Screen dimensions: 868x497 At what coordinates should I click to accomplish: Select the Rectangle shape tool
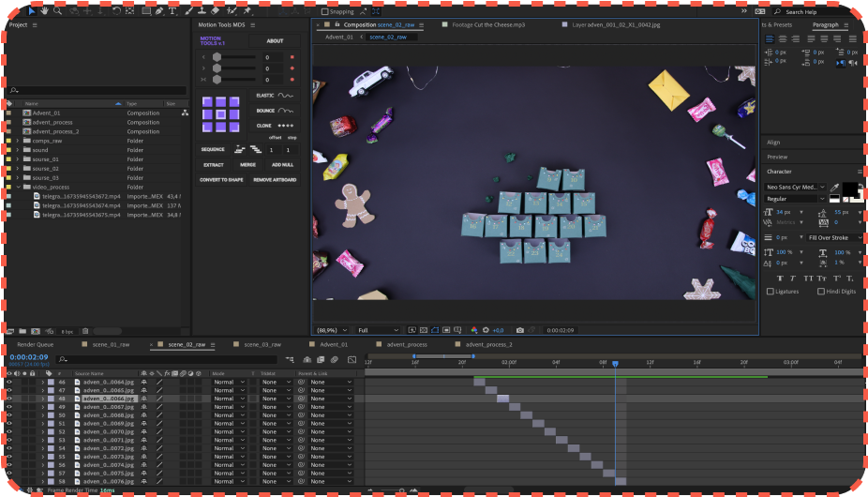tap(146, 10)
